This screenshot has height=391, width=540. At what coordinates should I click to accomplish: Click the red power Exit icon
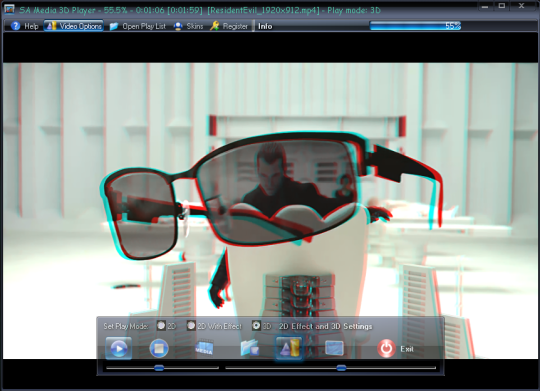coord(386,348)
